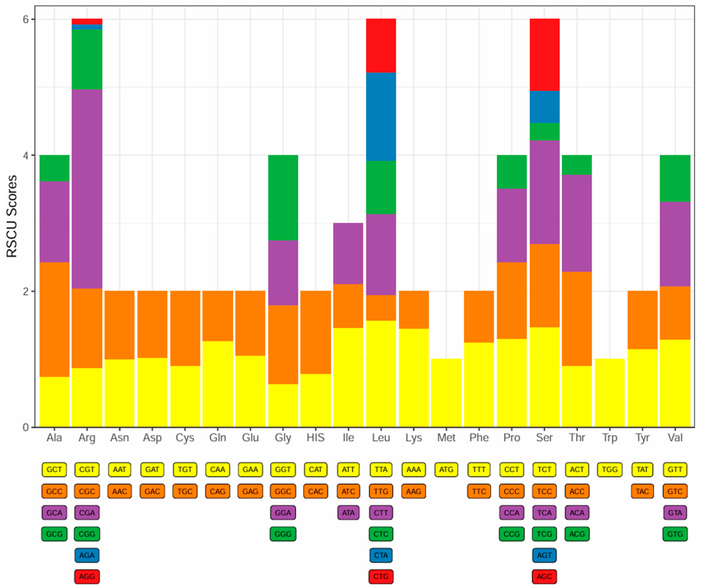Click the red segment of Leu bar
701x588 pixels.
[x=381, y=46]
